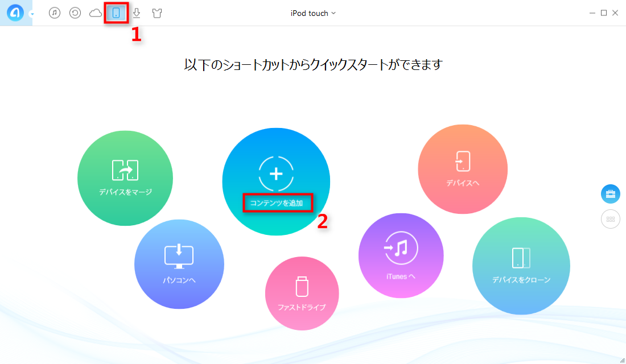Open the iTunes Library music icon
This screenshot has height=364, width=626.
click(55, 13)
